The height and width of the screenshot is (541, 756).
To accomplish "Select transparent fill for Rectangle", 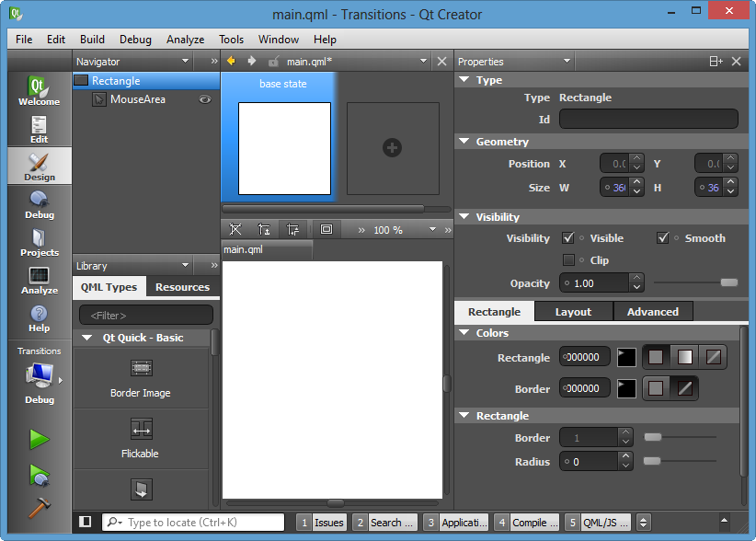I will pyautogui.click(x=714, y=357).
